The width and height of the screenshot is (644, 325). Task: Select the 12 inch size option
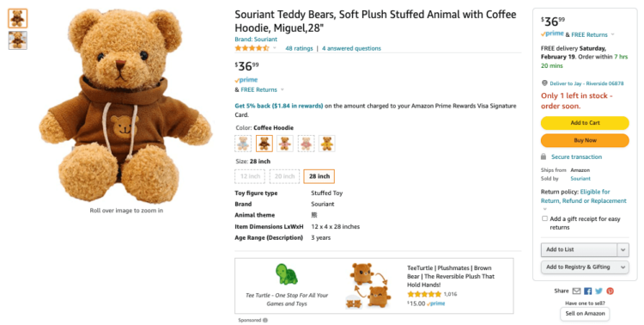click(250, 176)
